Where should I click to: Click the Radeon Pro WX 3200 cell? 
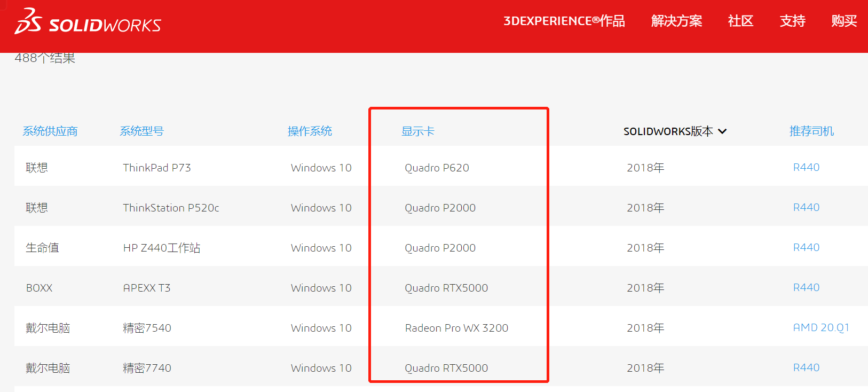456,328
